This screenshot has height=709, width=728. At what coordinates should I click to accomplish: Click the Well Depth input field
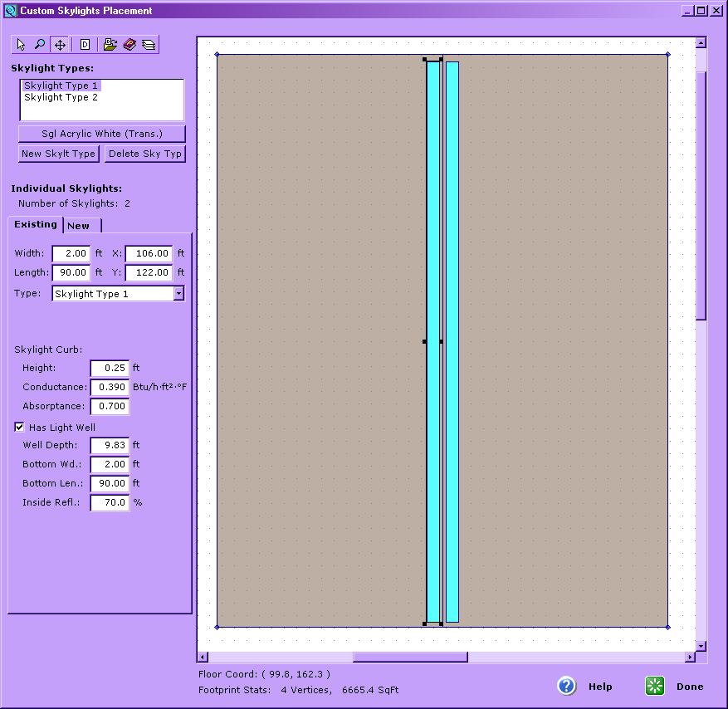click(110, 445)
